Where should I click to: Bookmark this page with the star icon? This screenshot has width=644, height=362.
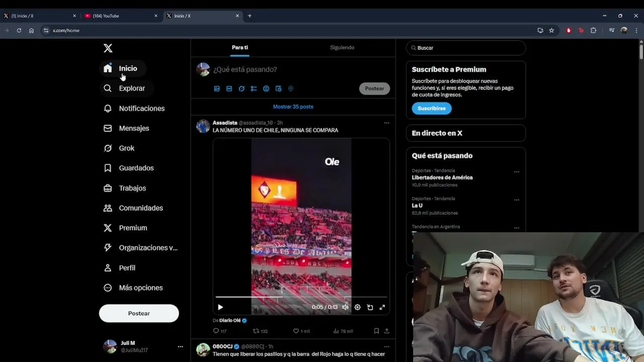tap(551, 30)
